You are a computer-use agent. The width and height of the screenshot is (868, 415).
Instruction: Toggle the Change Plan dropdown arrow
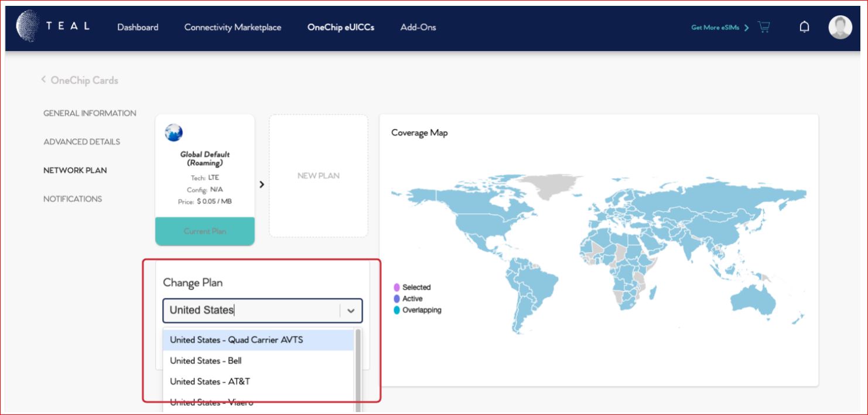[351, 311]
